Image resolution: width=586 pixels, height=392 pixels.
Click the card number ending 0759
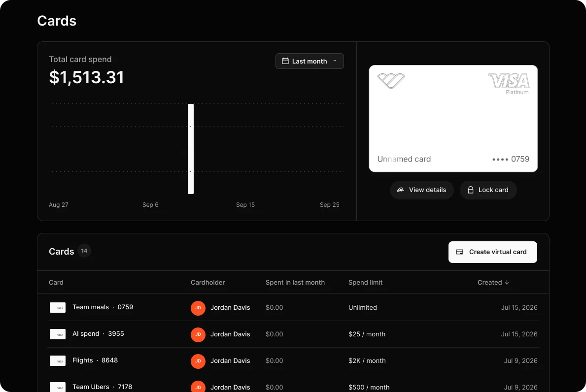click(511, 159)
